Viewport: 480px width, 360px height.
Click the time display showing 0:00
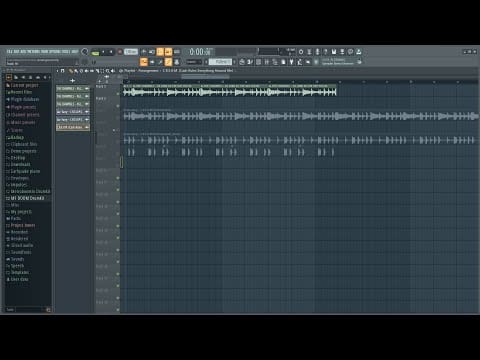pyautogui.click(x=200, y=52)
